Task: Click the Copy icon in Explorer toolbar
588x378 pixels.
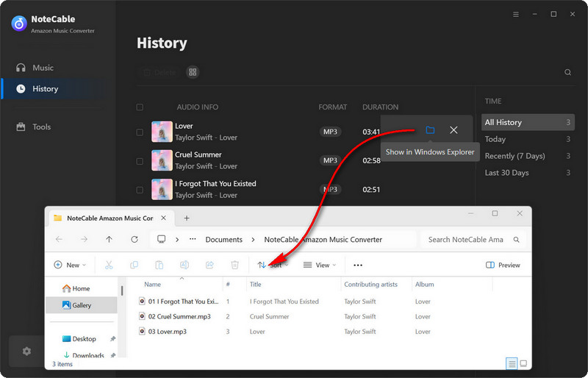Action: click(134, 265)
